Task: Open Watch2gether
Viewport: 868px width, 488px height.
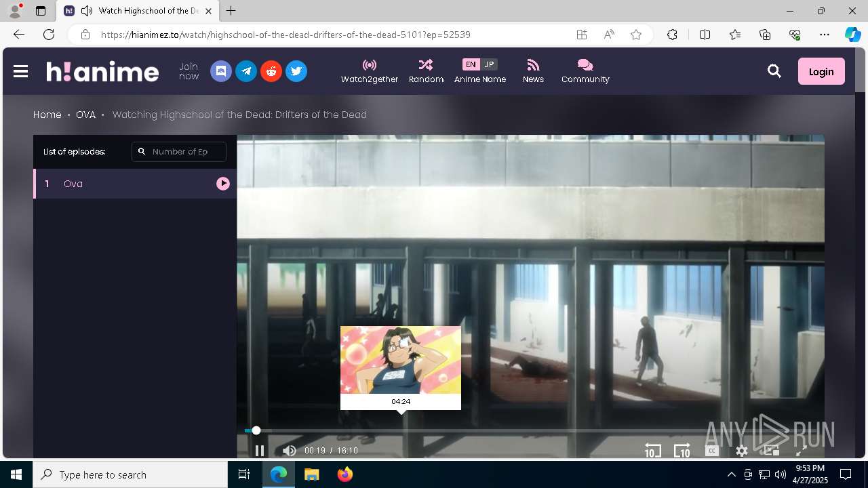Action: (x=370, y=71)
